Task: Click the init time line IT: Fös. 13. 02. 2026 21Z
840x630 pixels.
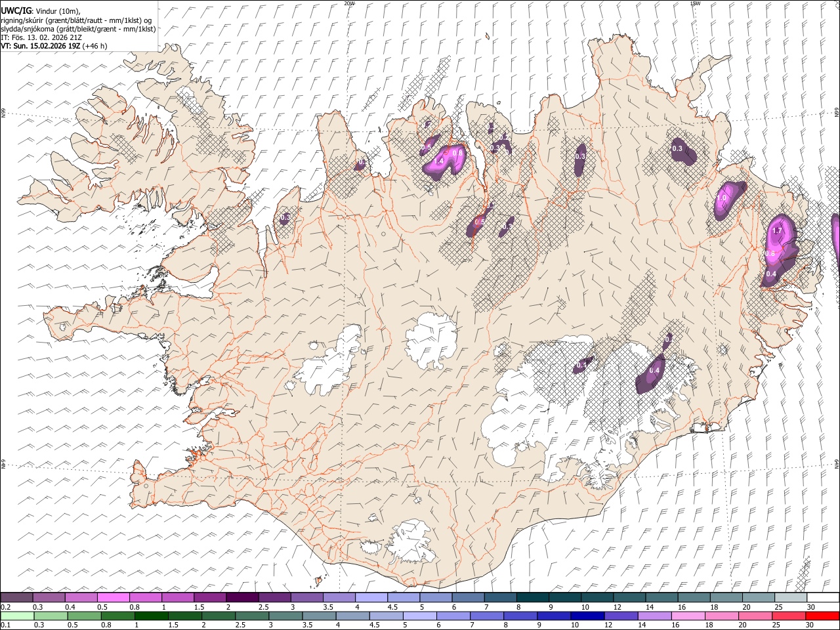Action: click(x=41, y=37)
